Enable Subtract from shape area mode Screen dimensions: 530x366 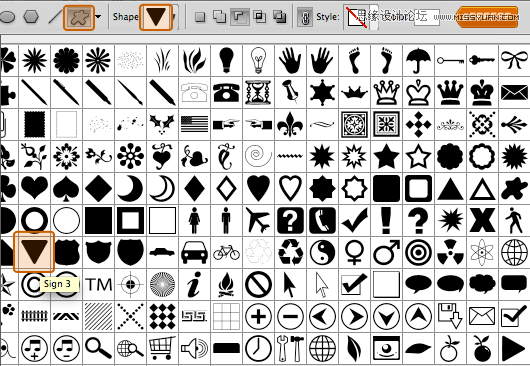240,17
